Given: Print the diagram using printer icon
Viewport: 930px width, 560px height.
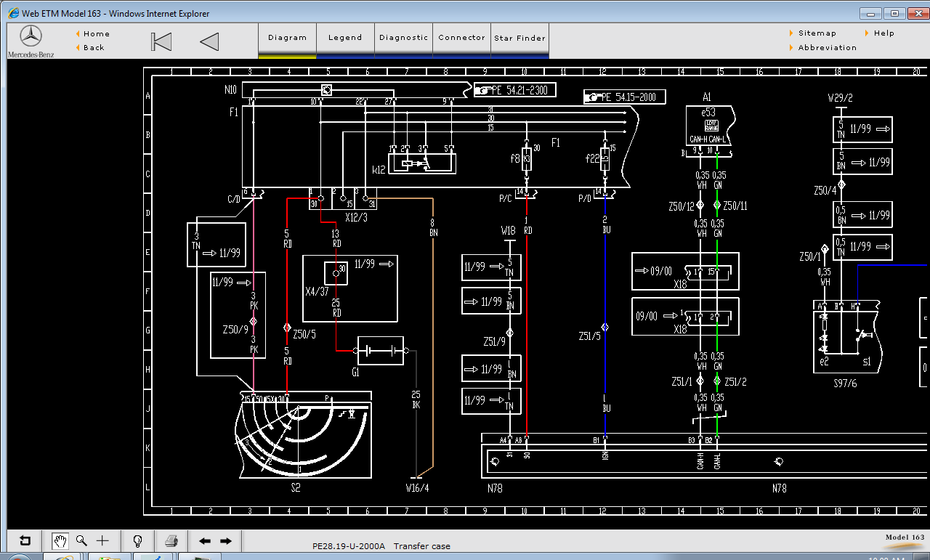Looking at the screenshot, I should 171,541.
